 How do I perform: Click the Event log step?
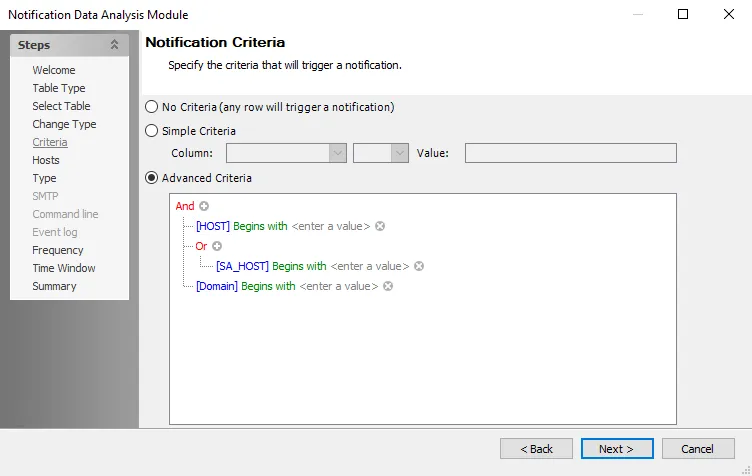(55, 232)
